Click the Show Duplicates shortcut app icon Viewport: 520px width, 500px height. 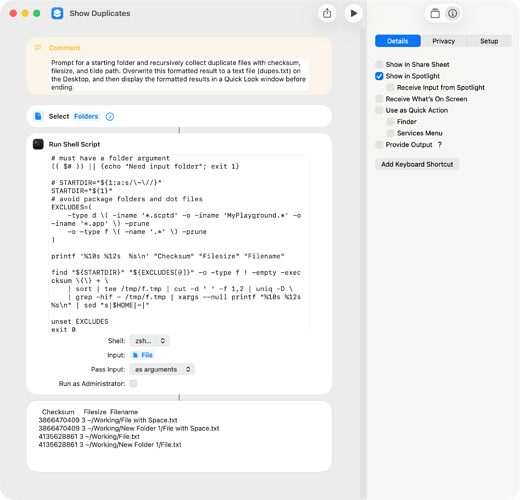click(57, 13)
